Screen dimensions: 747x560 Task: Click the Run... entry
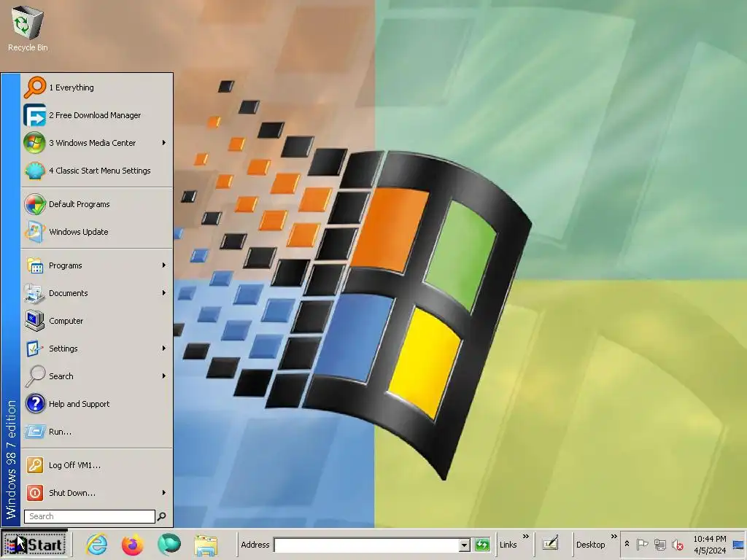[x=97, y=432]
